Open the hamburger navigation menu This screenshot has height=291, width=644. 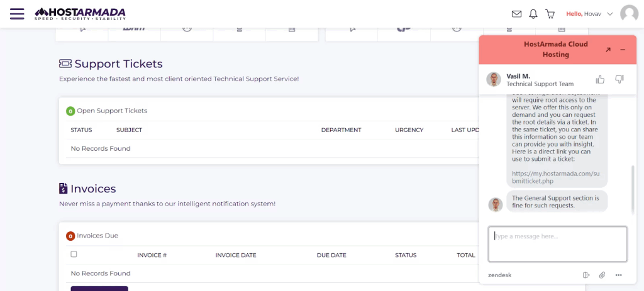point(17,13)
